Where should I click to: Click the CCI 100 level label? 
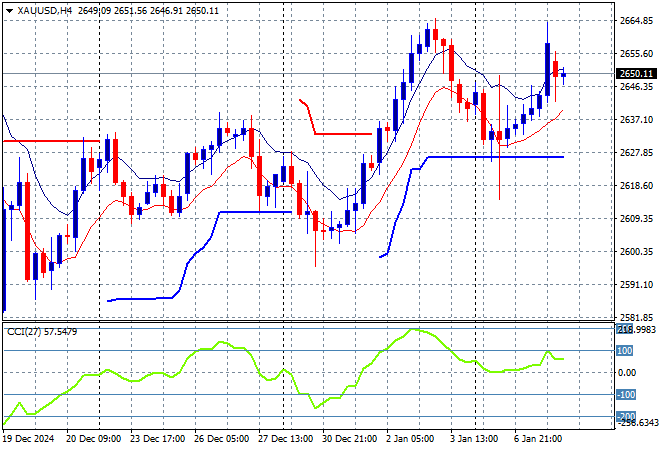click(x=627, y=350)
